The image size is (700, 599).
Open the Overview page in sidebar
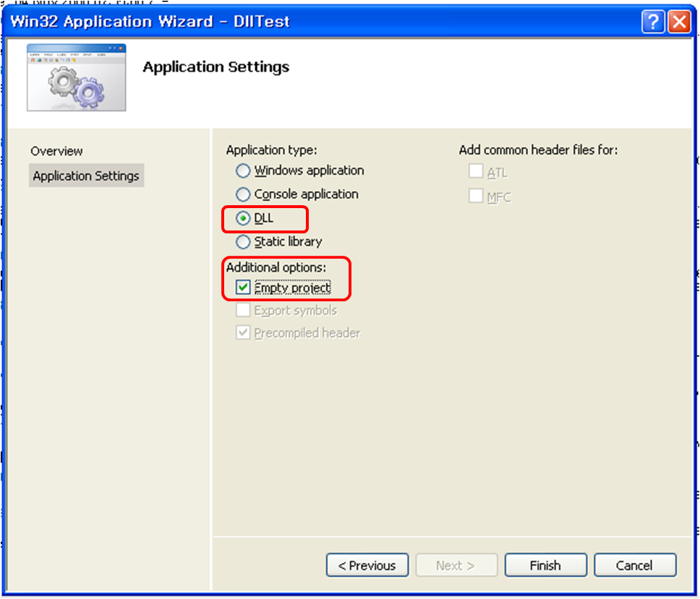56,151
